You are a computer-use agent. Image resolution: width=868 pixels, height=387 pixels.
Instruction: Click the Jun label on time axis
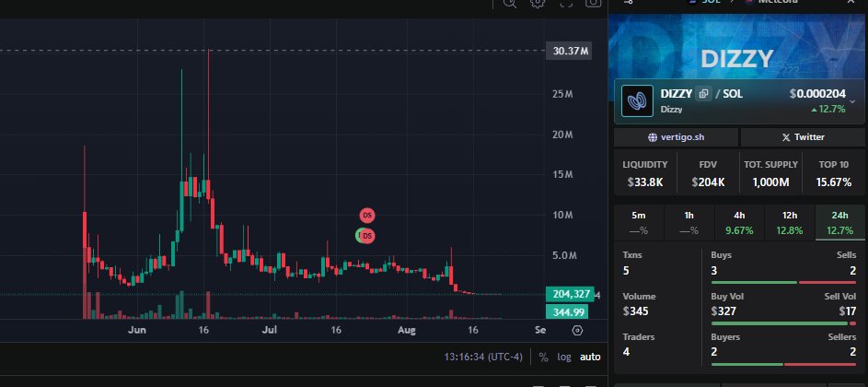[x=136, y=331]
